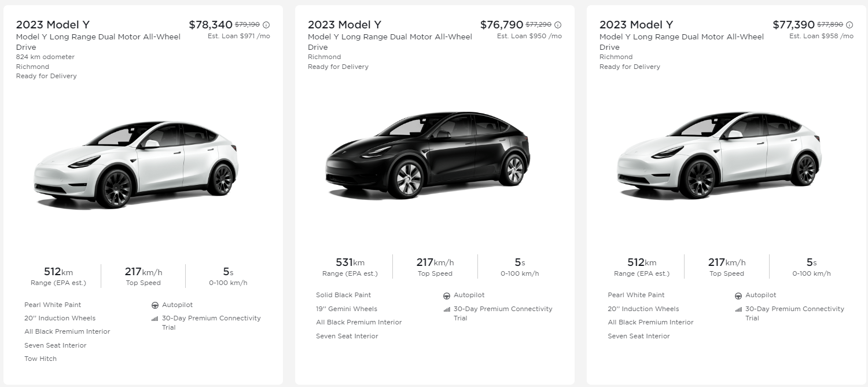
Task: Click the Autopilot steering wheel icon on first listing
Action: [154, 305]
